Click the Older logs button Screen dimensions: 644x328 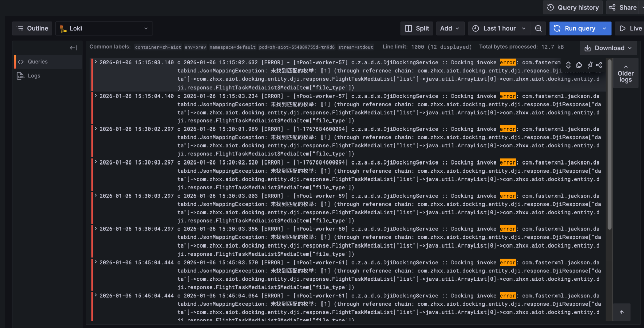click(x=625, y=73)
